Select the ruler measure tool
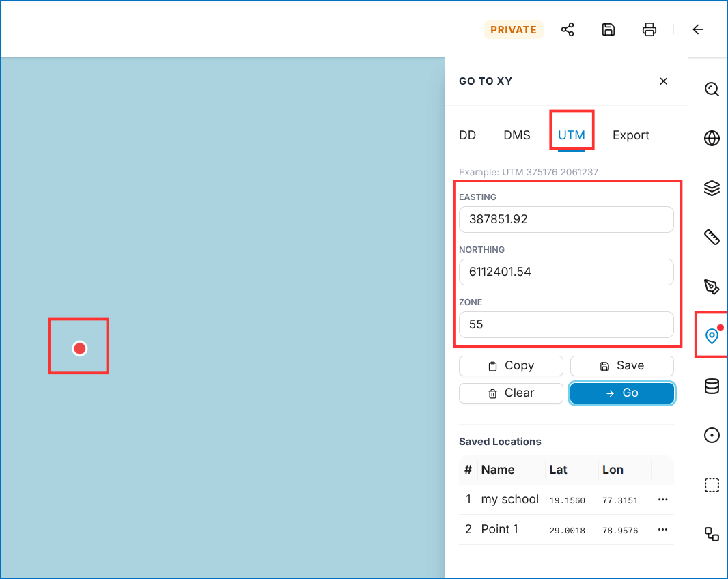728x579 pixels. 712,237
